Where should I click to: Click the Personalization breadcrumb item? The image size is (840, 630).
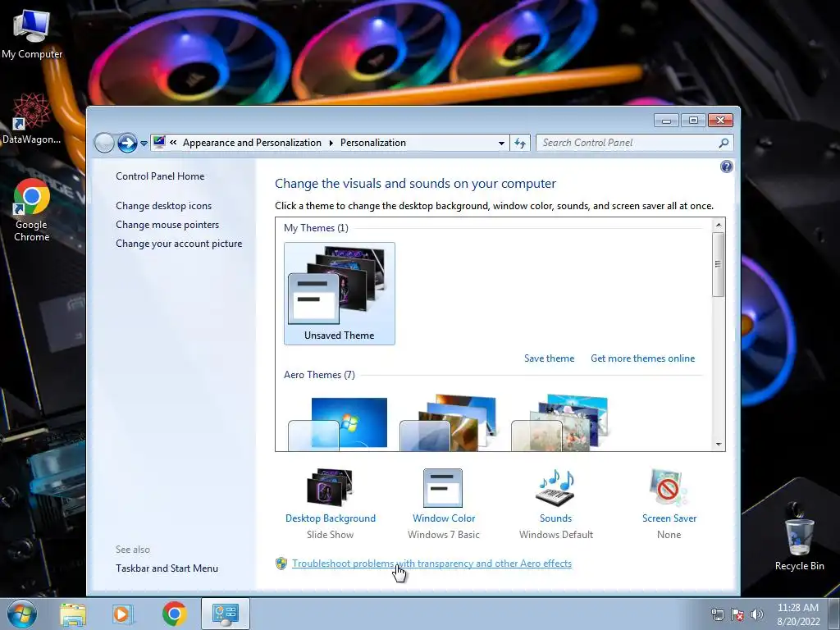tap(373, 143)
